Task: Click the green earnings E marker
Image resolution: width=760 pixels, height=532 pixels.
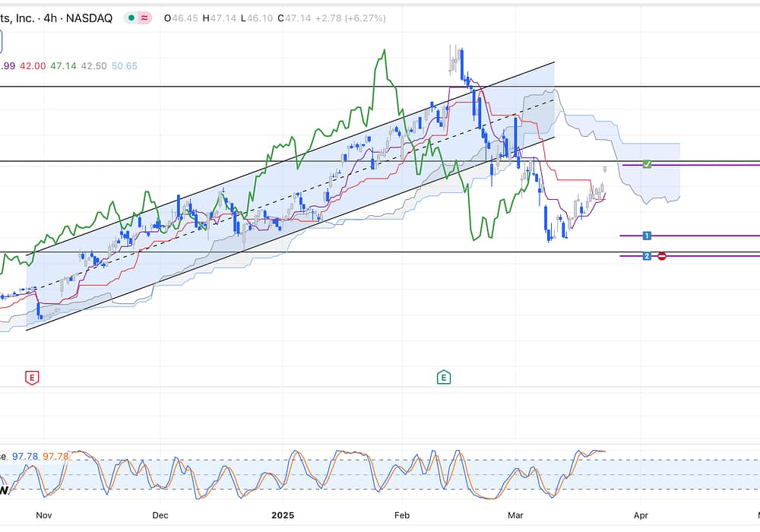Action: pos(443,377)
